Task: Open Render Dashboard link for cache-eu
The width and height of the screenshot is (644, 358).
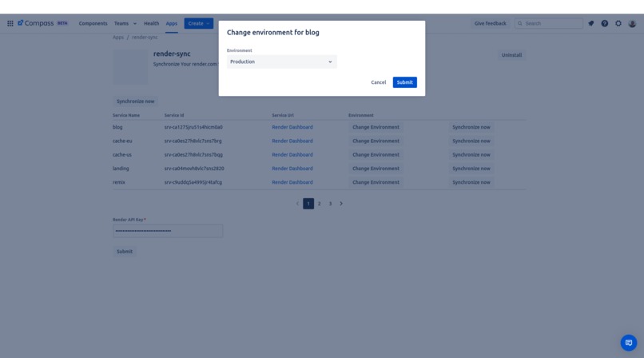Action: pos(292,141)
